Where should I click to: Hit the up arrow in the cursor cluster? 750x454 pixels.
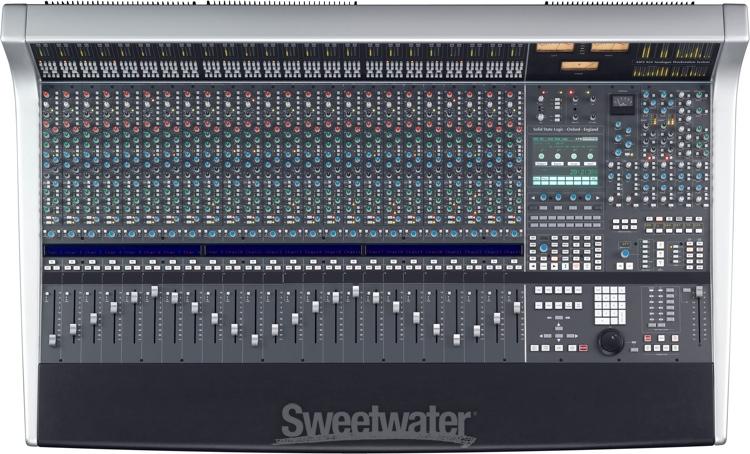559,324
